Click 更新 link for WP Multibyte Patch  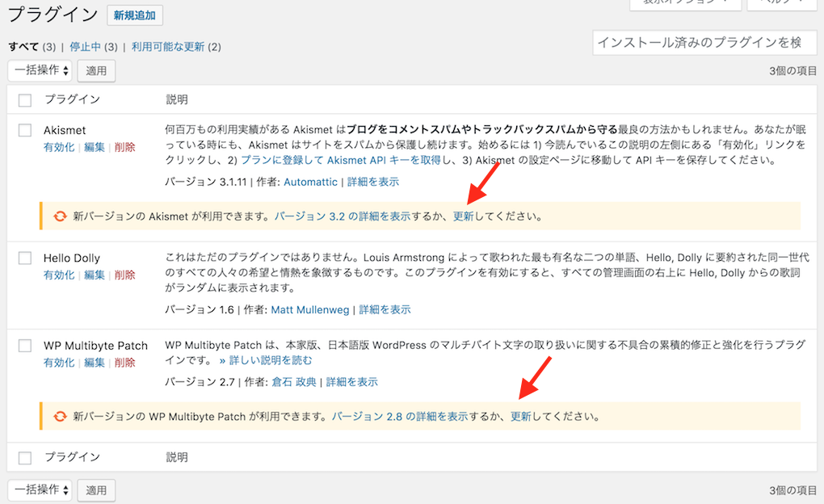[x=520, y=417]
